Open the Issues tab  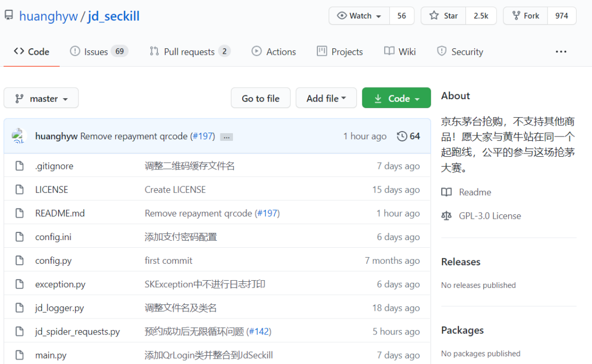pos(99,52)
